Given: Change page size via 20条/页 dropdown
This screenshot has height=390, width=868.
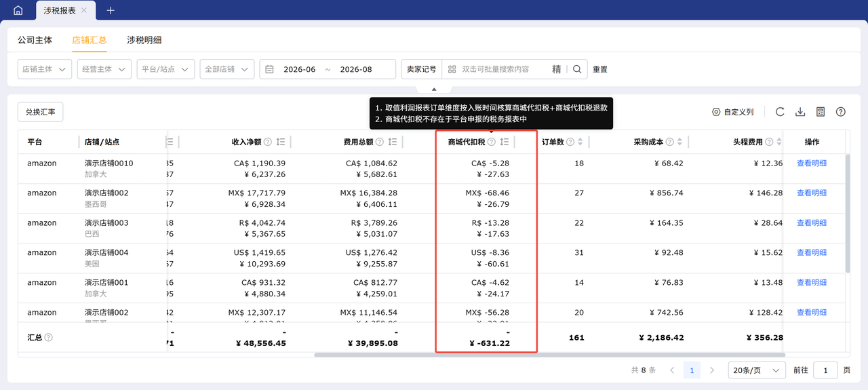Looking at the screenshot, I should [757, 370].
